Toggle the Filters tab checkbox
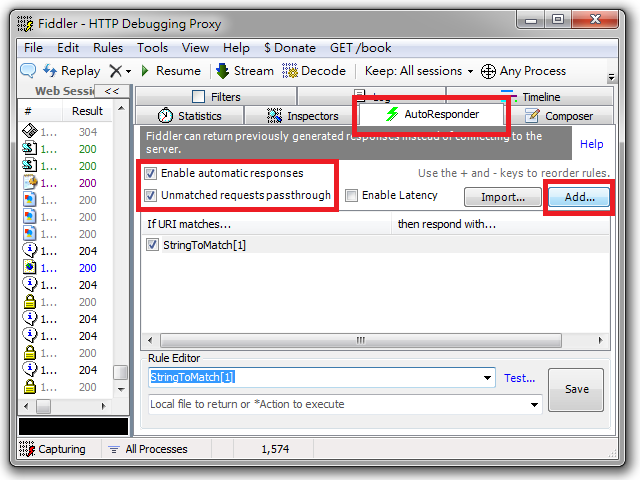Screen dimensions: 640x480 (198, 97)
